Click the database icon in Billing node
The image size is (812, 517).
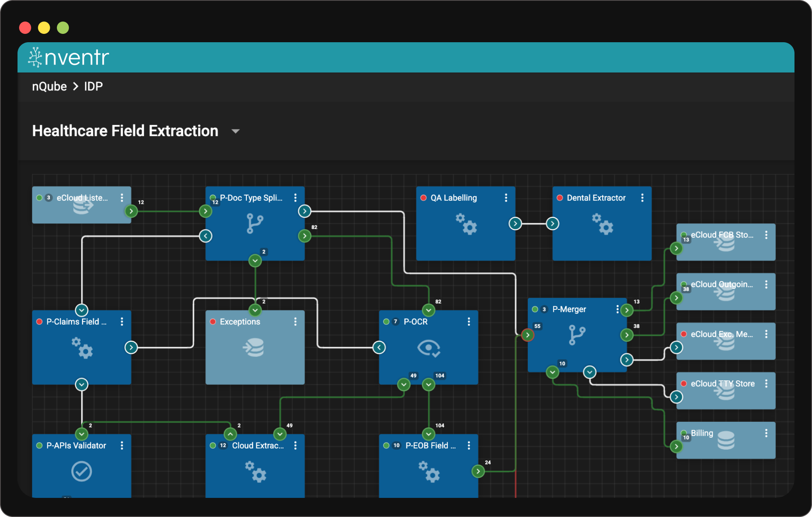pyautogui.click(x=726, y=441)
